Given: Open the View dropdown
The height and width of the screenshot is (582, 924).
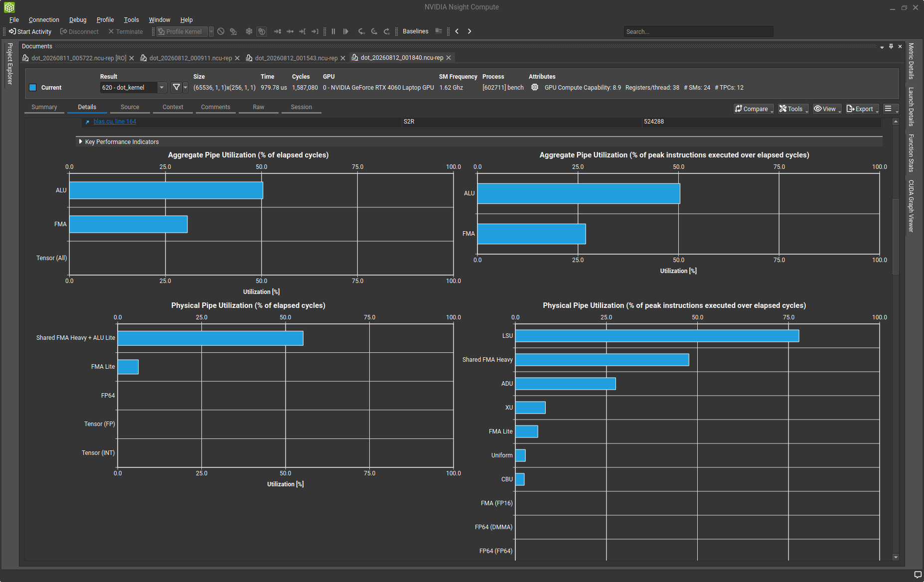Looking at the screenshot, I should pyautogui.click(x=827, y=109).
